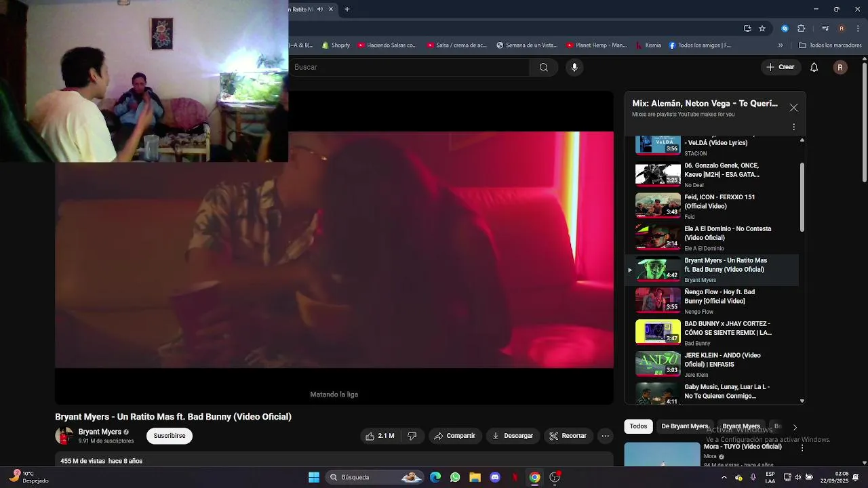Open a new browser tab

347,9
